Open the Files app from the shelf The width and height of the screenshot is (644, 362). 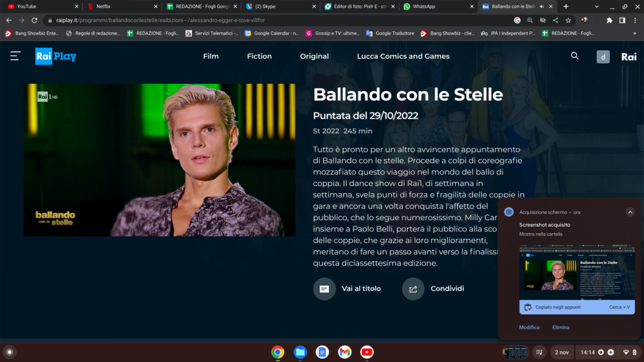click(300, 352)
